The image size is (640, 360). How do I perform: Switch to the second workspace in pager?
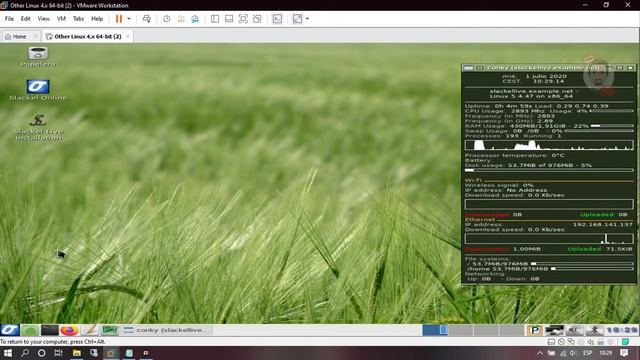(461, 330)
